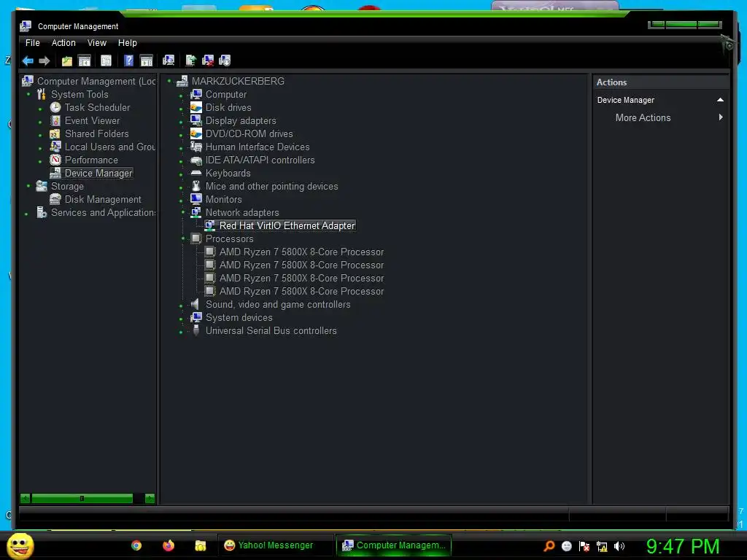The height and width of the screenshot is (560, 747).
Task: Click the network tray icon
Action: pos(602,546)
